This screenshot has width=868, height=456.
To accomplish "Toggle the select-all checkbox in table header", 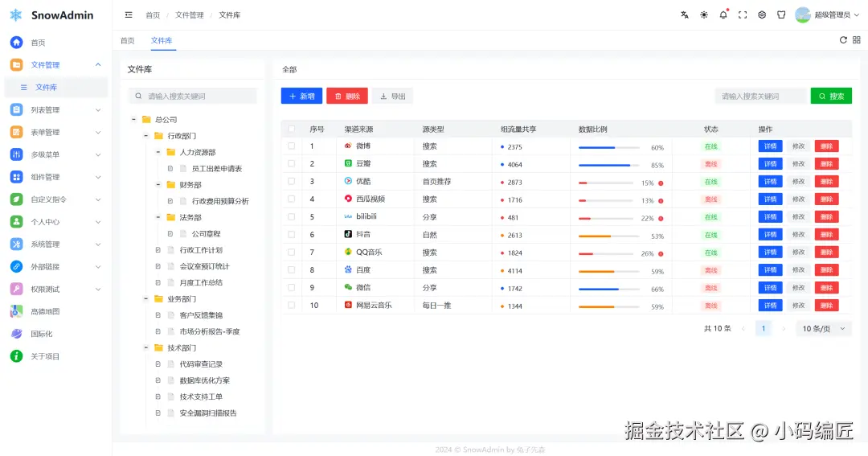I will (292, 129).
